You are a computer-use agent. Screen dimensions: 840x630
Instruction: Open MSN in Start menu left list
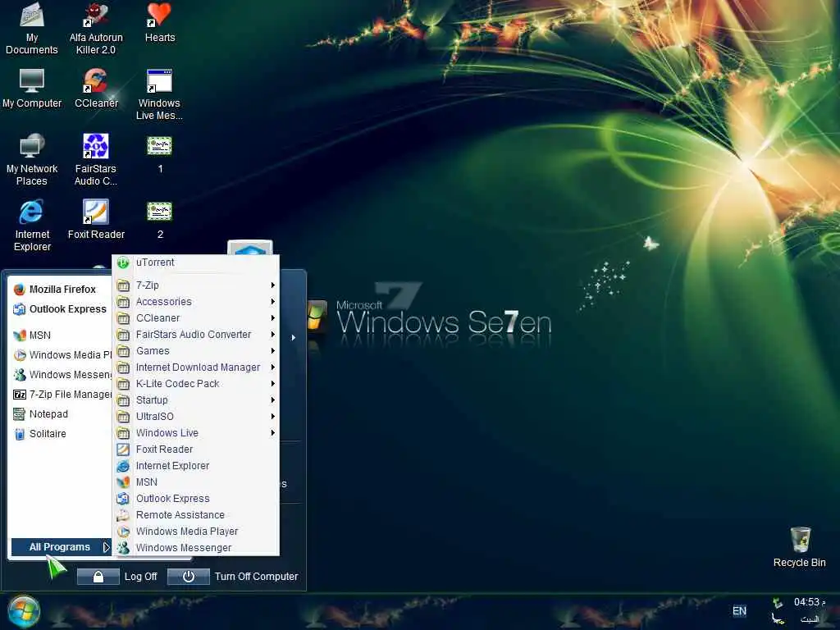[x=59, y=336]
